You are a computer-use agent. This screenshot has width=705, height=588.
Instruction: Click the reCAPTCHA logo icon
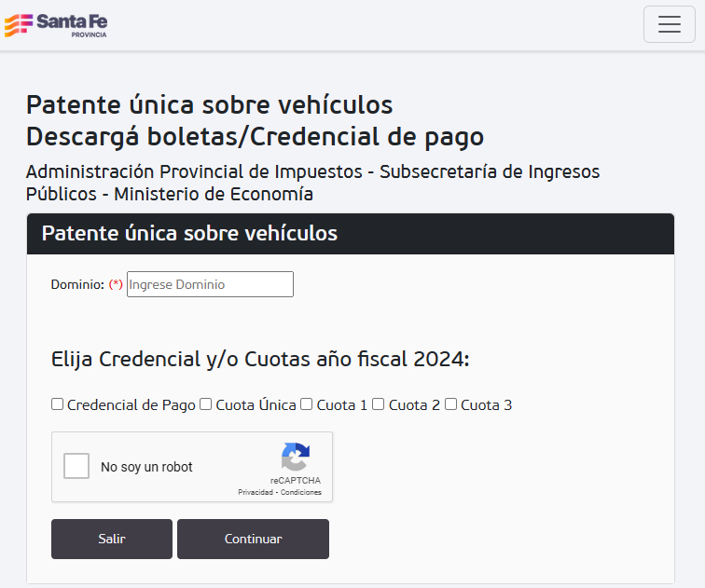[295, 458]
